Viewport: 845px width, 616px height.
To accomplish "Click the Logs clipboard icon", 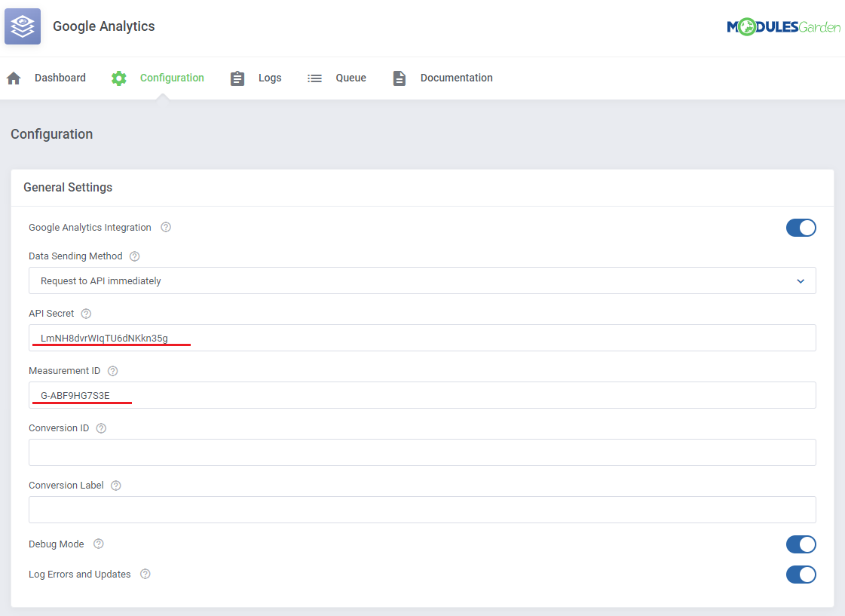I will 237,78.
